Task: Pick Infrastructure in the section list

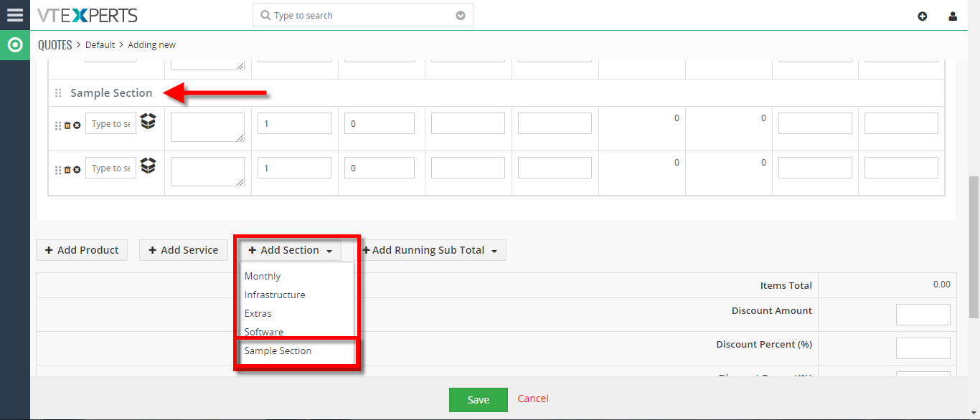Action: pyautogui.click(x=275, y=295)
